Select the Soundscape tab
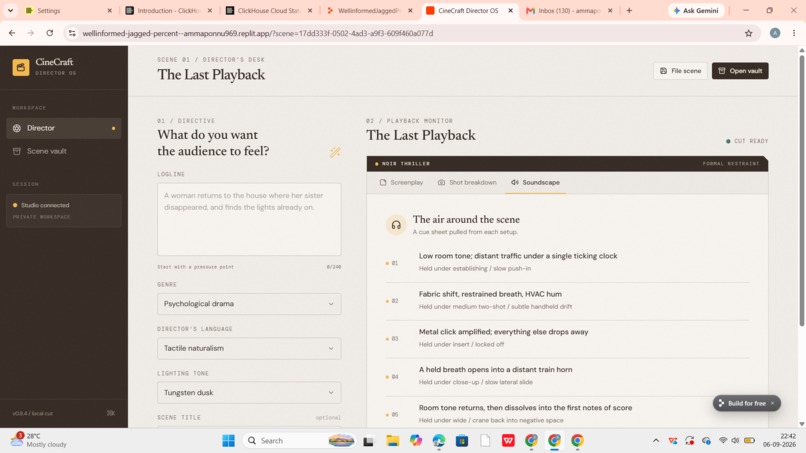806x453 pixels. coord(535,183)
